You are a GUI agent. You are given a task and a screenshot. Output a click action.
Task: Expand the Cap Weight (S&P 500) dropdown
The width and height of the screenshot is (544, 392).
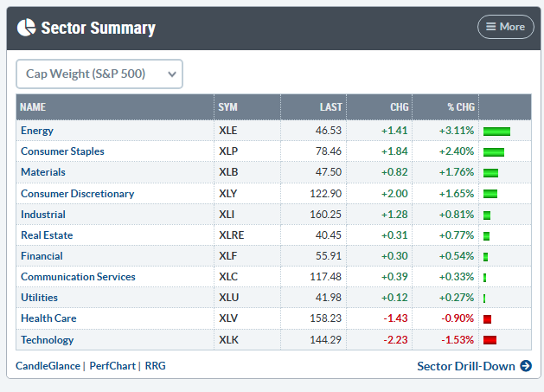click(99, 74)
